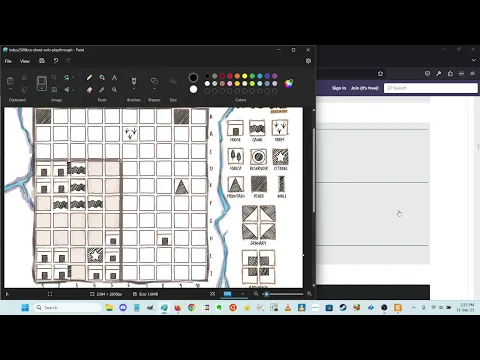The height and width of the screenshot is (360, 480).
Task: Open File Explorer from taskbar
Action: coord(109,308)
